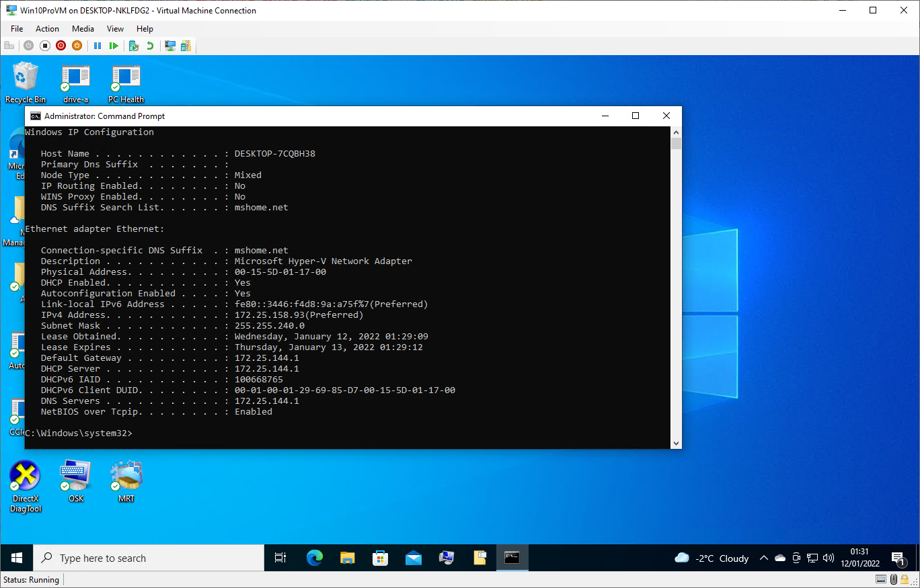Create a checkpoint using the toolbar icon
The width and height of the screenshot is (920, 588).
coord(134,46)
